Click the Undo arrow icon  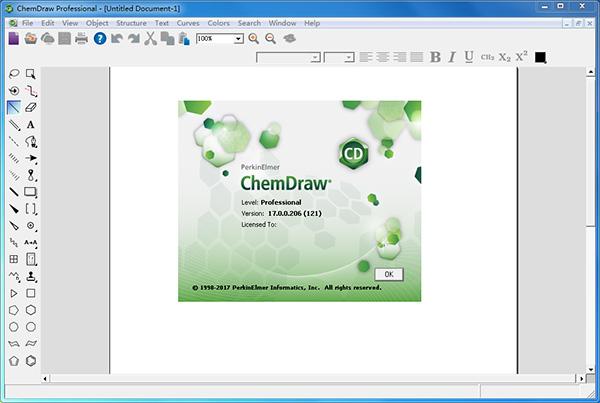click(x=117, y=38)
